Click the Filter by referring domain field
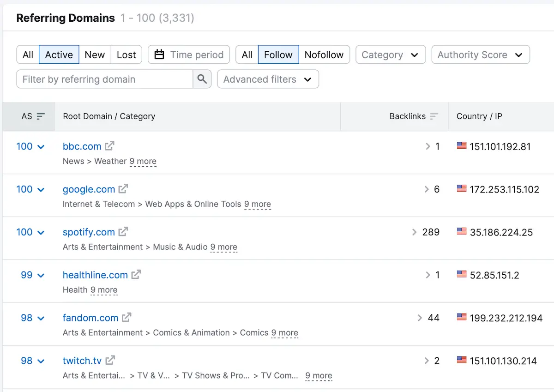This screenshot has width=554, height=392. [104, 79]
